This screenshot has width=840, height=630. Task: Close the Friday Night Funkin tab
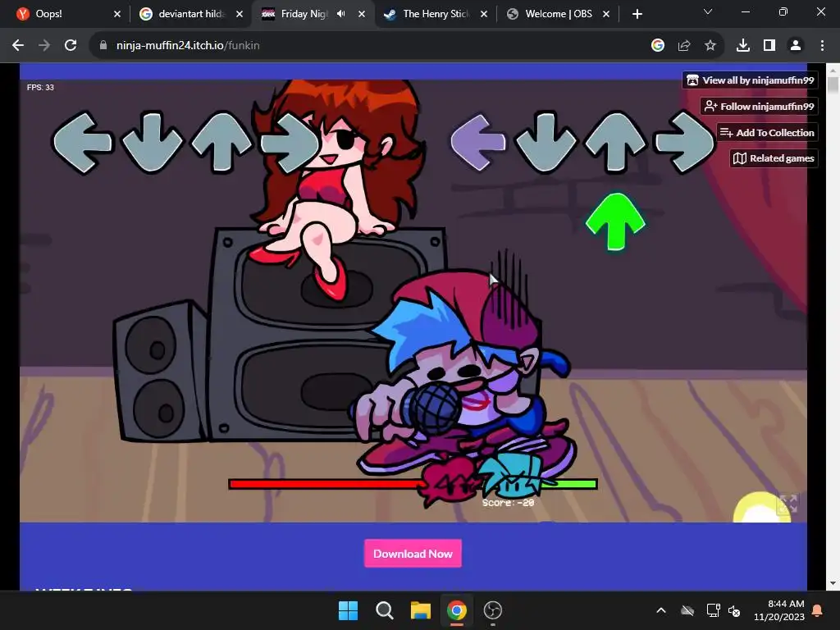(362, 14)
